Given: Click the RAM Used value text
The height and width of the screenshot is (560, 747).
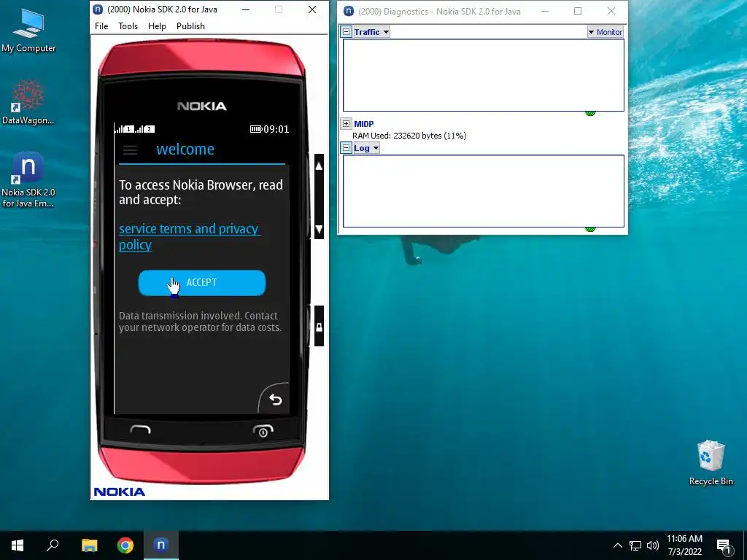Looking at the screenshot, I should 409,136.
